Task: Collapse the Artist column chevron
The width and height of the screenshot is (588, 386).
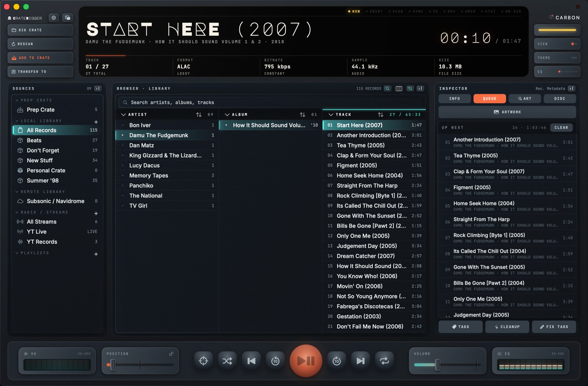Action: click(123, 115)
